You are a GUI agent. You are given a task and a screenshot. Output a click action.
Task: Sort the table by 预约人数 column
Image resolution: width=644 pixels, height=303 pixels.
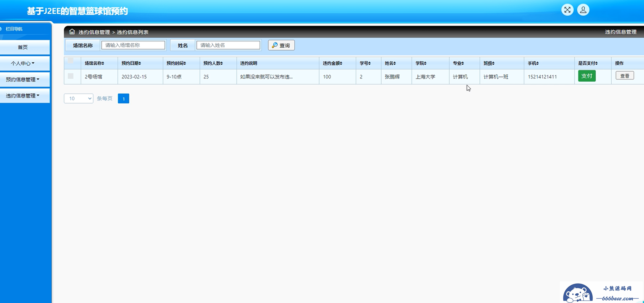click(213, 63)
